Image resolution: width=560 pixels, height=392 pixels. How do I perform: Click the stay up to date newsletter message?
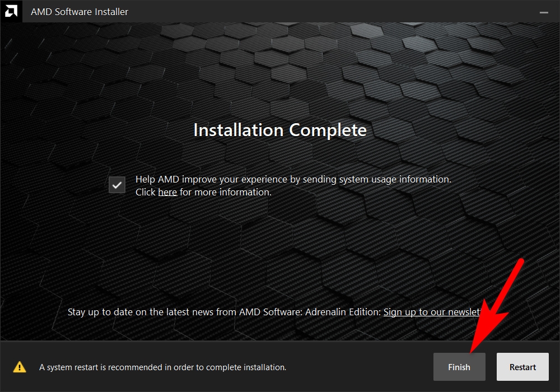click(x=224, y=312)
